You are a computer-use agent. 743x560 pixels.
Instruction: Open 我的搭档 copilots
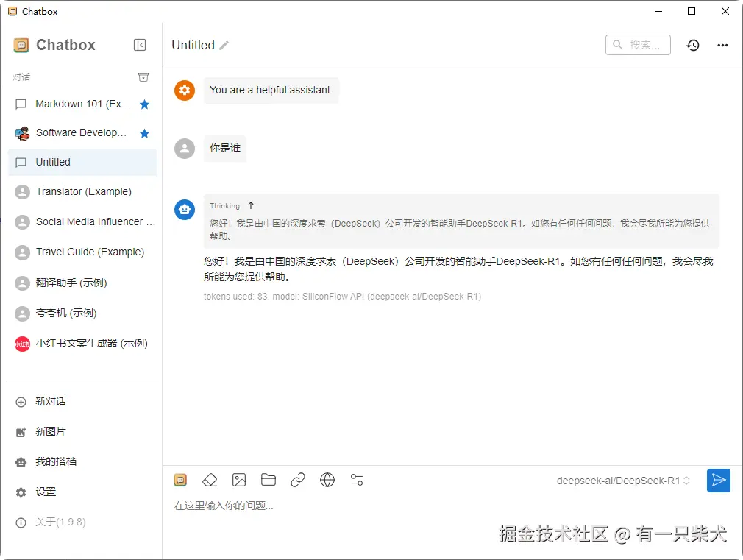click(83, 462)
